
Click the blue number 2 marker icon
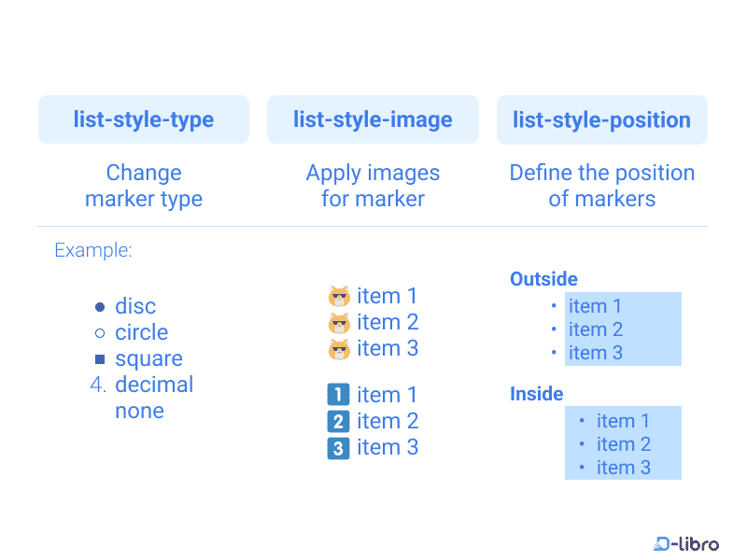click(x=338, y=422)
